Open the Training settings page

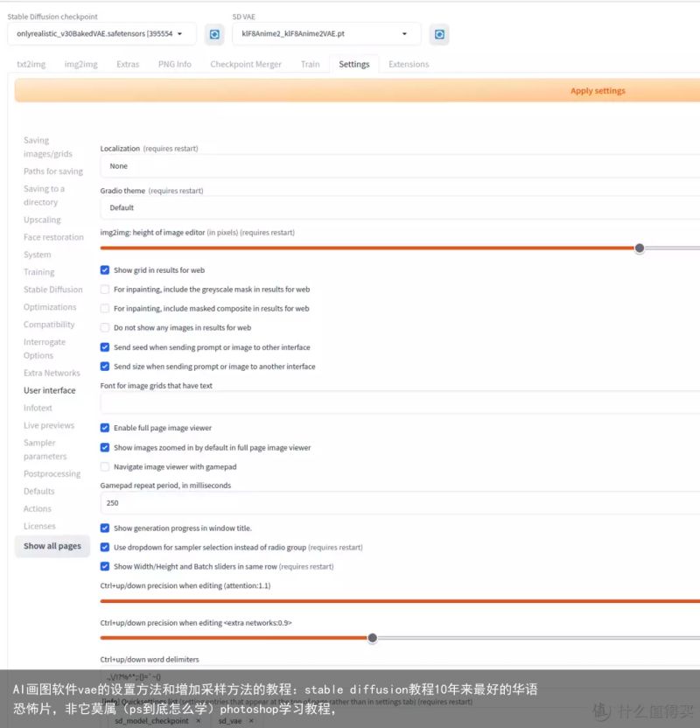click(x=39, y=272)
